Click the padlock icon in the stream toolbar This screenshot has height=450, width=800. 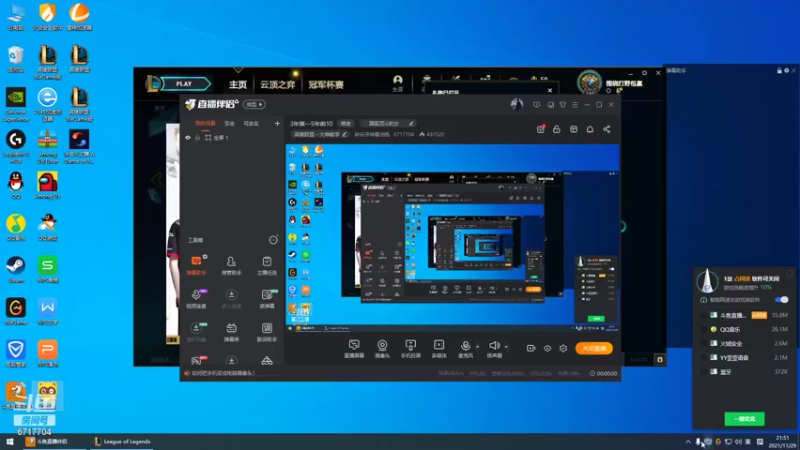coord(557,130)
